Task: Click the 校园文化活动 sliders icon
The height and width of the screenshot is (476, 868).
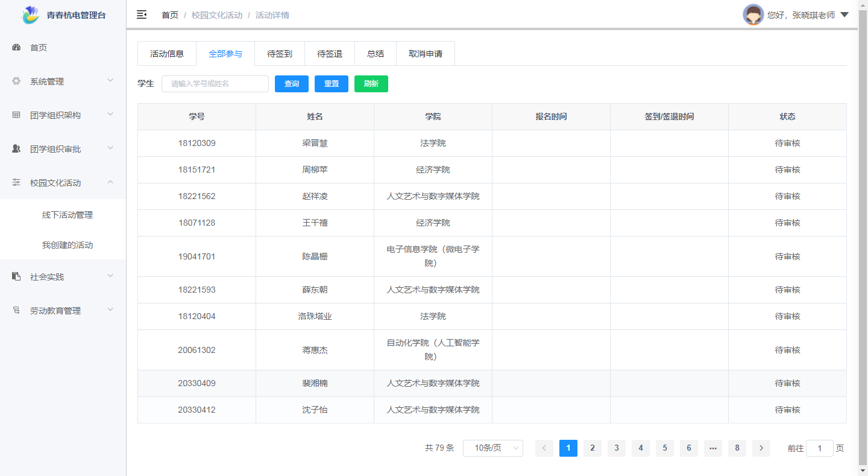Action: (16, 182)
